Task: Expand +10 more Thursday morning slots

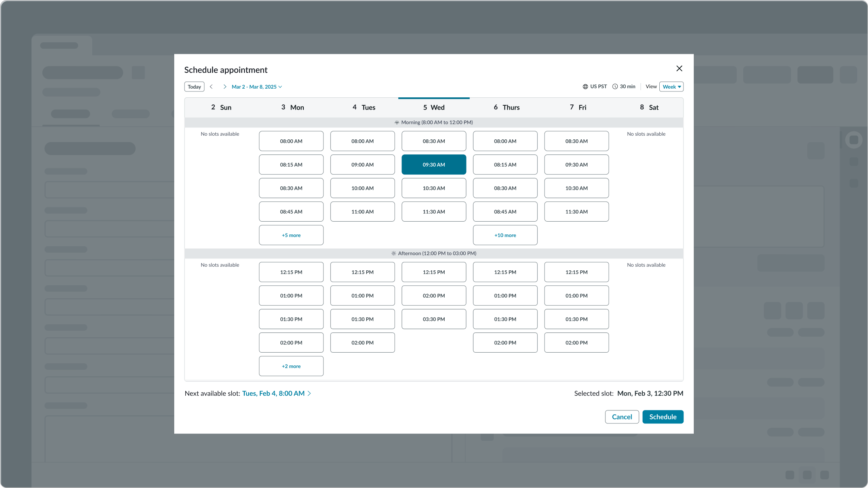Action: (505, 235)
